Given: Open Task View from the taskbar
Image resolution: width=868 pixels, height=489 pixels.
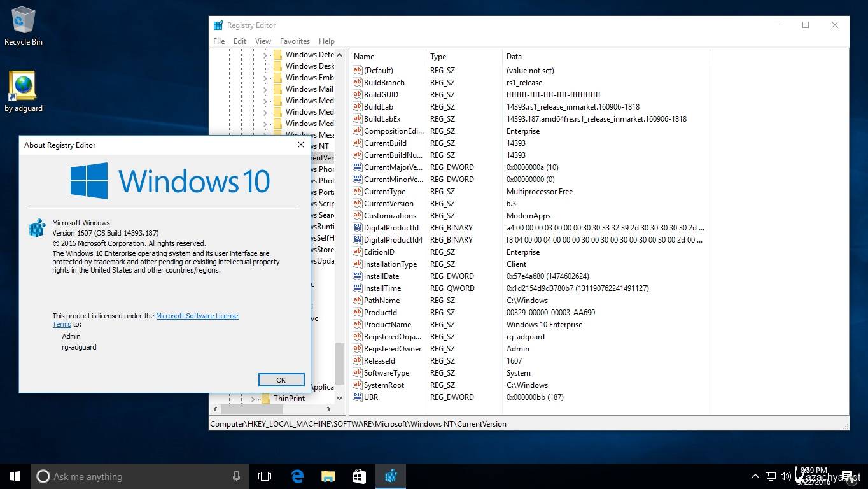Looking at the screenshot, I should pos(265,476).
